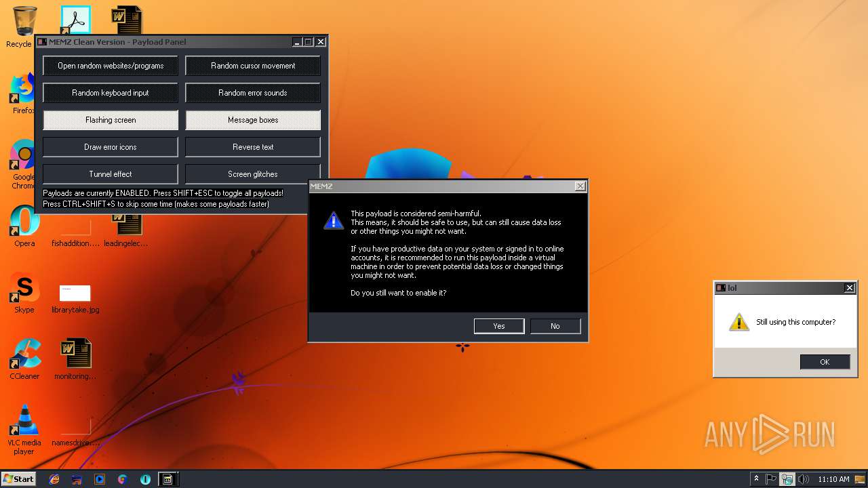
Task: Toggle the Tunnel effect payload
Action: click(x=111, y=174)
